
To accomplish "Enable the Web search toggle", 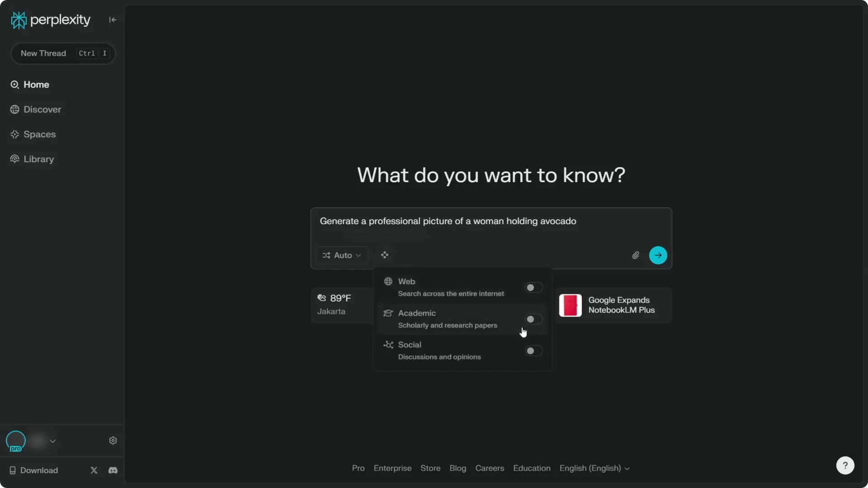I will pos(533,288).
